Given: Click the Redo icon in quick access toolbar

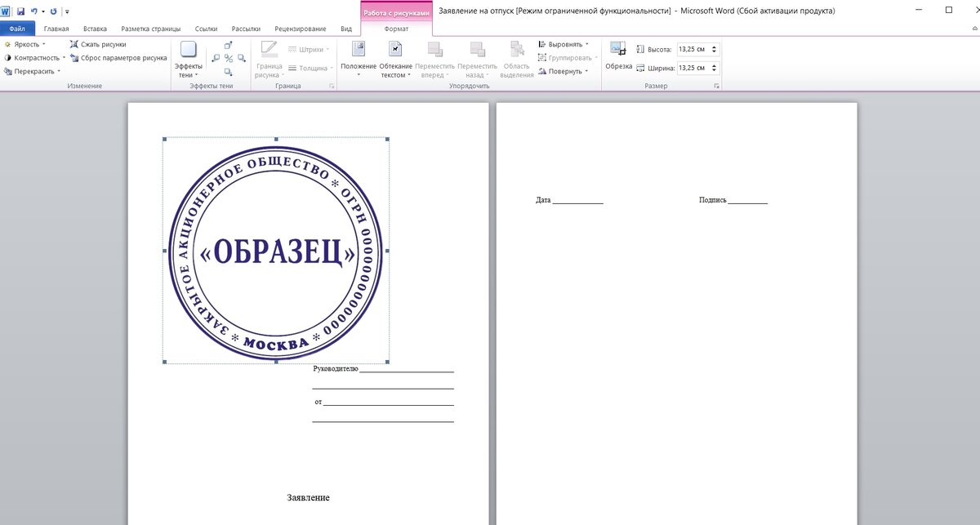Looking at the screenshot, I should click(x=53, y=11).
